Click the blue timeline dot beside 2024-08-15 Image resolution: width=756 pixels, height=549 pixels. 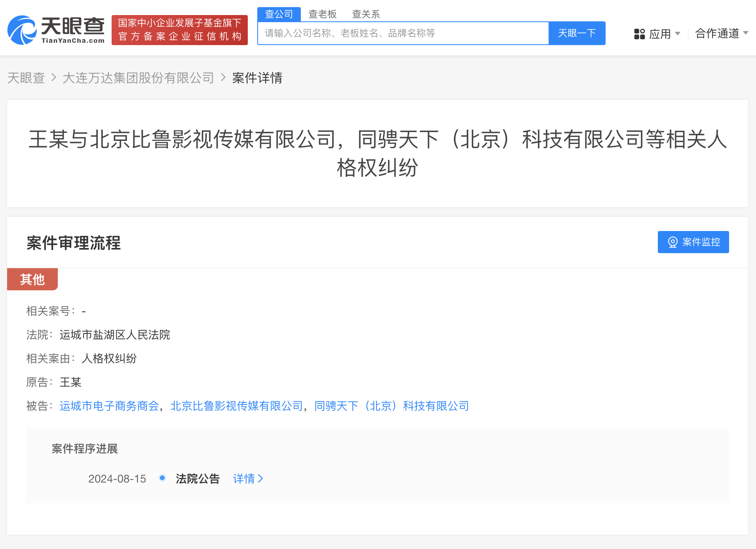point(162,478)
